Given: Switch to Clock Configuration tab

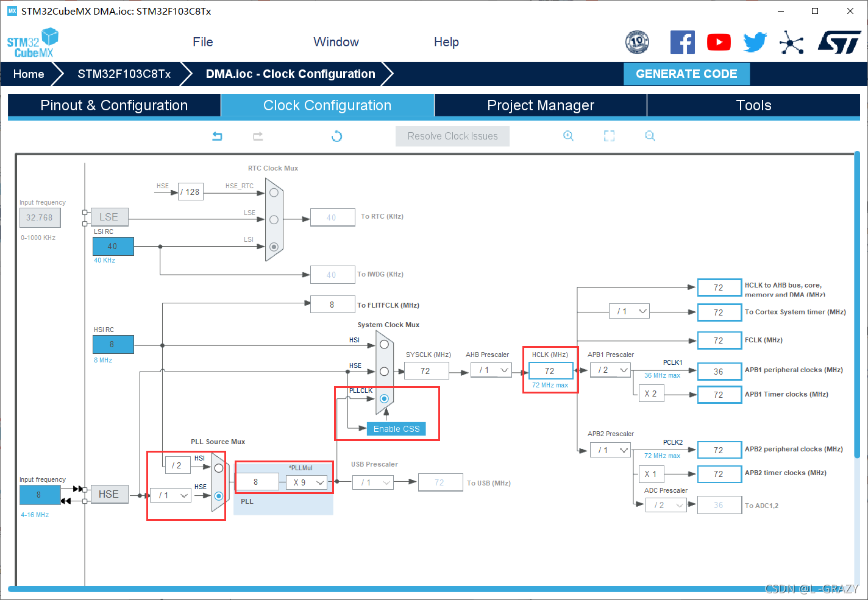Looking at the screenshot, I should pos(327,105).
